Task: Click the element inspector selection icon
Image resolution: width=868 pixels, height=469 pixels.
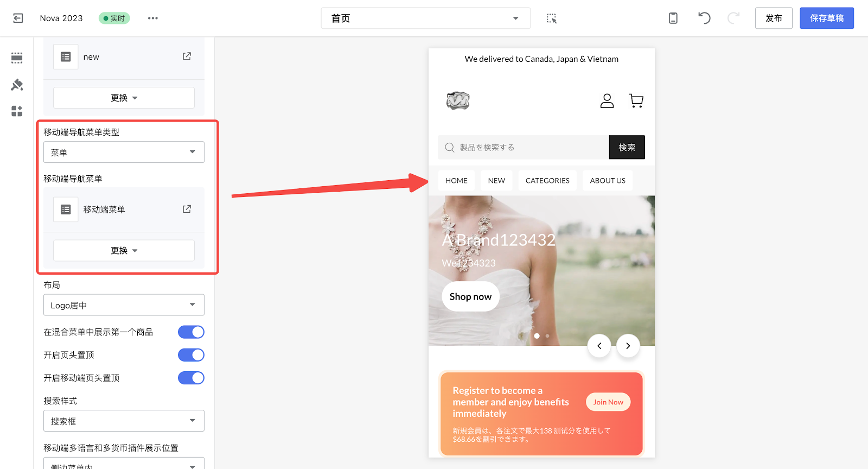Action: (x=552, y=18)
